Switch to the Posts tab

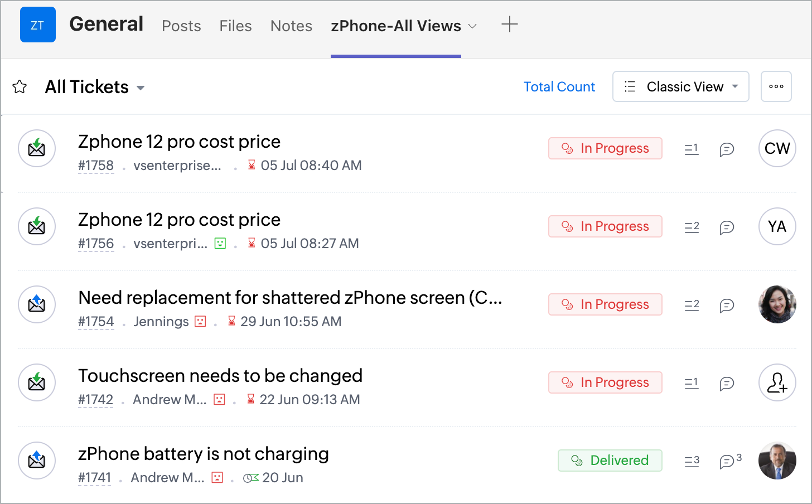tap(181, 26)
